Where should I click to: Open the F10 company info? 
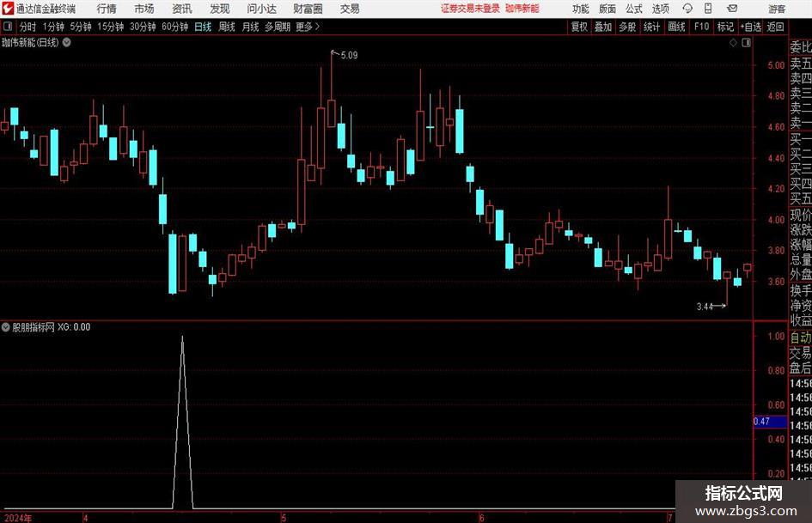point(701,27)
